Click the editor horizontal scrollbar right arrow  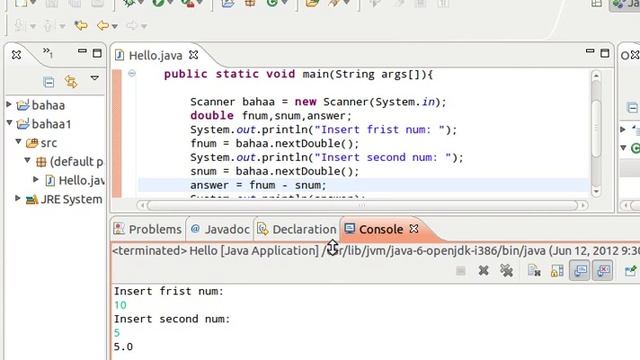[583, 205]
